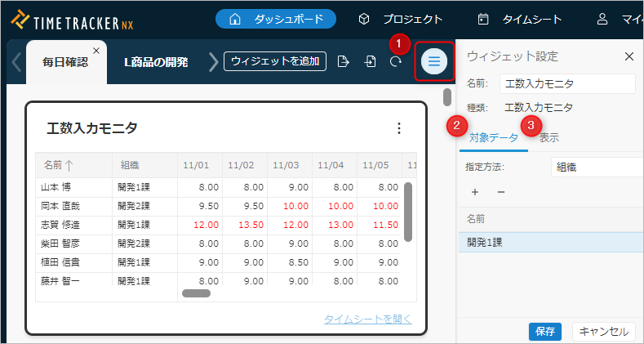Click the 名前 field for the widget name

[x=566, y=83]
